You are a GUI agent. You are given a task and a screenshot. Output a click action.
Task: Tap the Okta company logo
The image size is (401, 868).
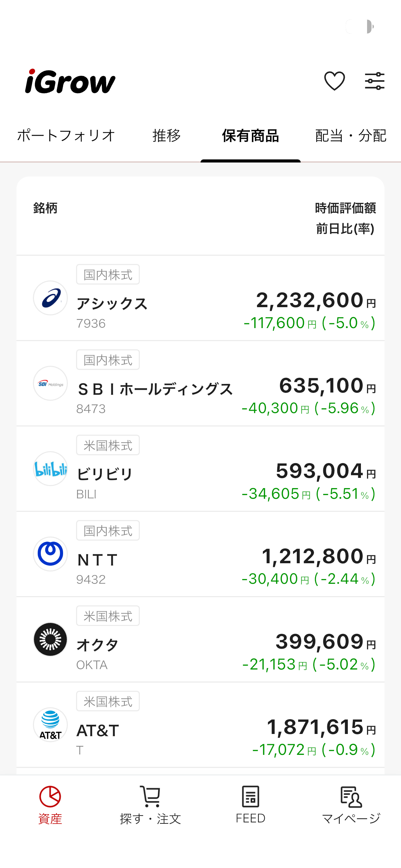(50, 639)
